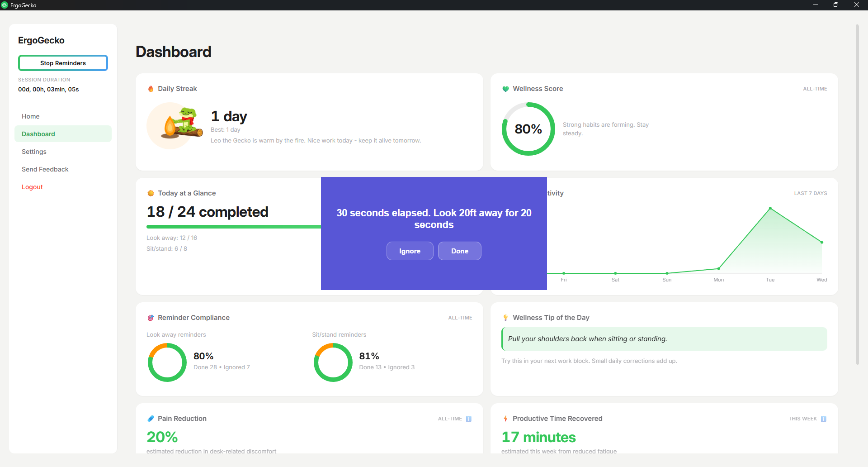Viewport: 868px width, 467px height.
Task: Stop Reminders from the sidebar
Action: [63, 63]
